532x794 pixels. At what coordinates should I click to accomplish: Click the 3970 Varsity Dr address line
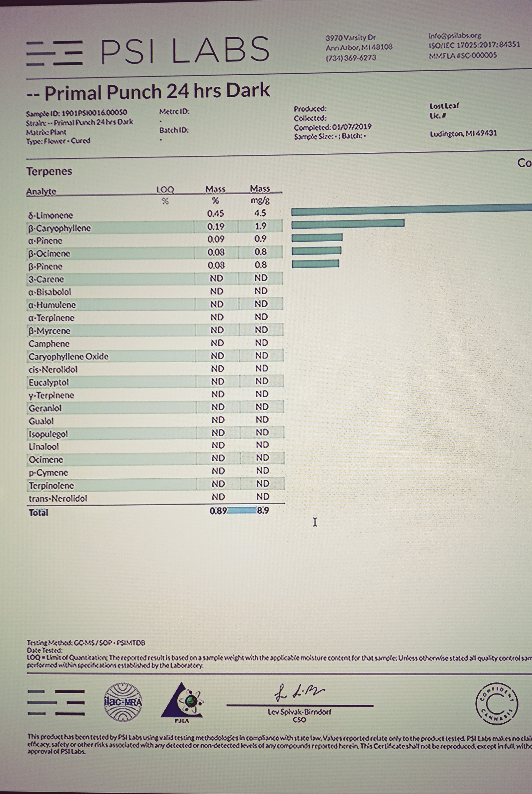[x=351, y=38]
